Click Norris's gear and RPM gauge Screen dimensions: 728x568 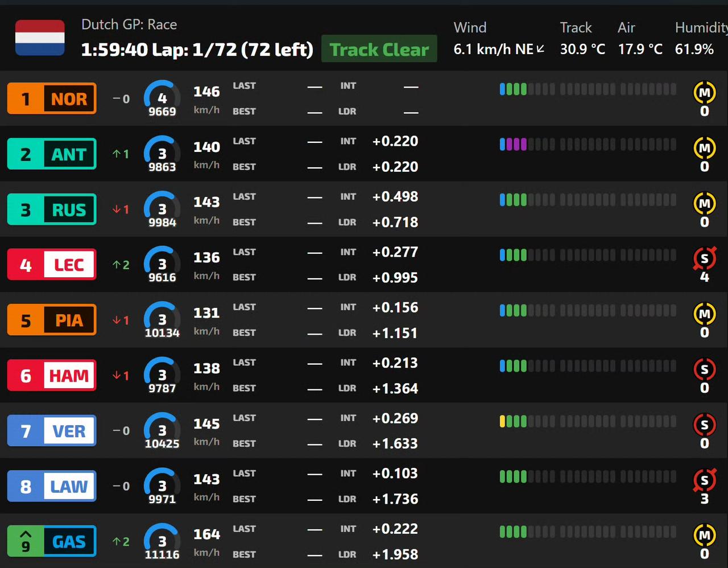pos(162,99)
